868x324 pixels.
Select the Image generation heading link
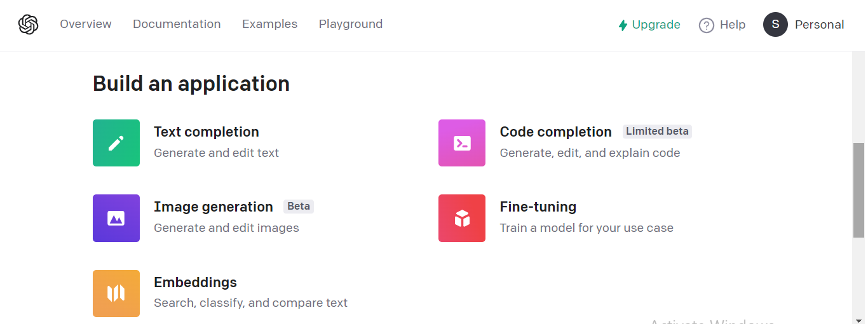click(x=214, y=207)
